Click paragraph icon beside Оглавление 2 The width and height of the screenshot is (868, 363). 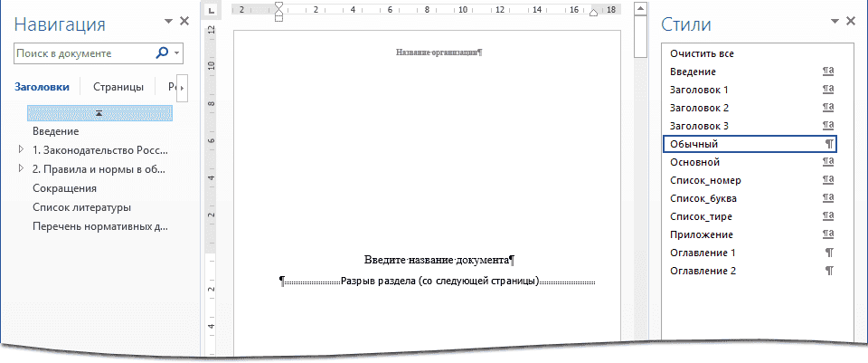[829, 271]
